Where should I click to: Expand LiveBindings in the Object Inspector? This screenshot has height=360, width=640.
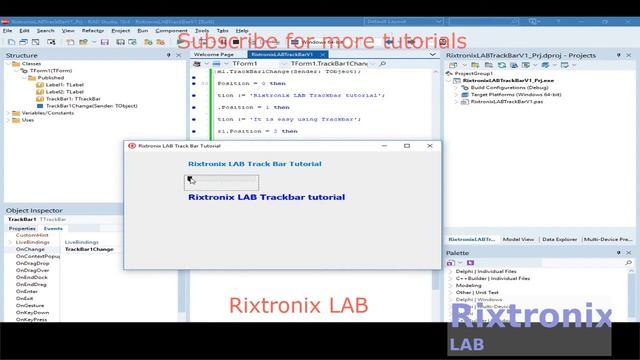(10, 242)
